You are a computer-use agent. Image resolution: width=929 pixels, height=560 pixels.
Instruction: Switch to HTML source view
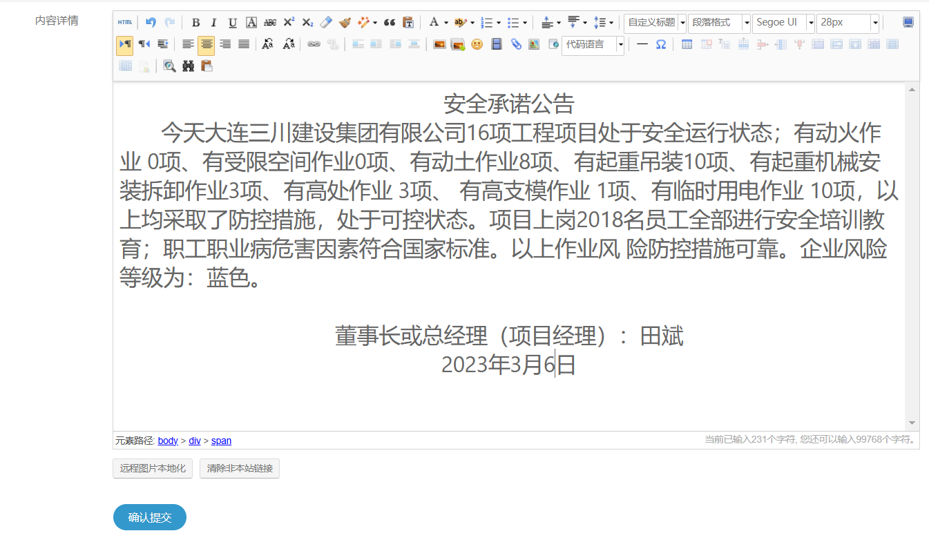pyautogui.click(x=125, y=23)
